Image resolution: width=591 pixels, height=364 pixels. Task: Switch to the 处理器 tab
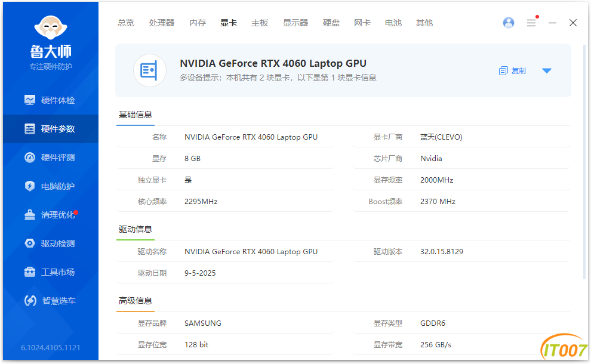[162, 23]
